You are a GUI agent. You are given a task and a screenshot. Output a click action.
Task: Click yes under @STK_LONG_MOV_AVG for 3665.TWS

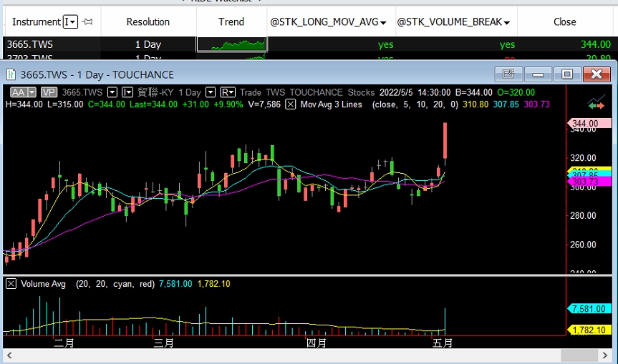[x=385, y=44]
